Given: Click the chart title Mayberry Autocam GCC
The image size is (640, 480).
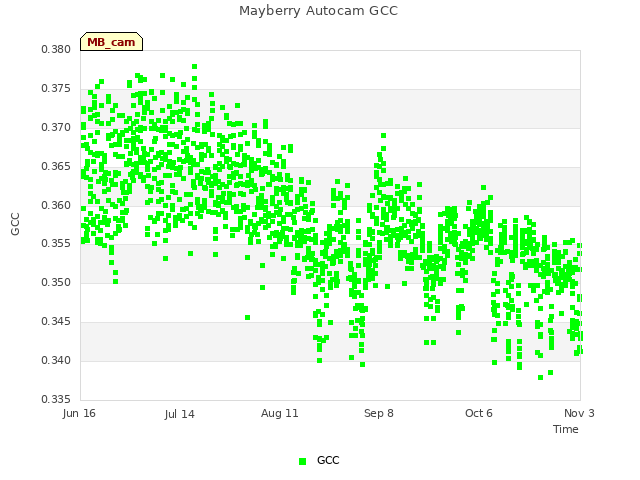Looking at the screenshot, I should [318, 11].
